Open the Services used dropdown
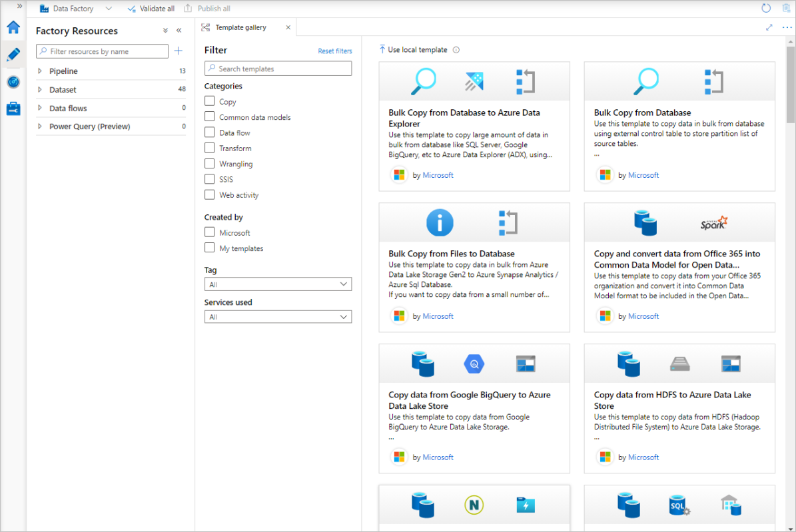Image resolution: width=796 pixels, height=532 pixels. click(277, 316)
